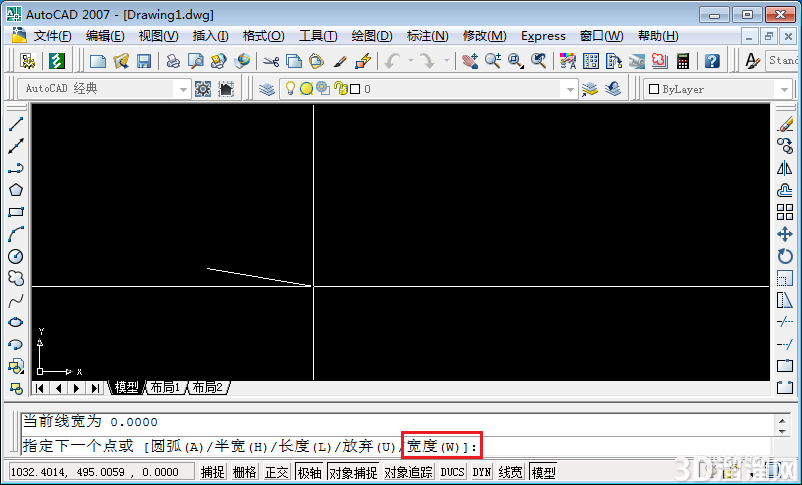Open the Help question mark icon
Image resolution: width=802 pixels, height=485 pixels.
(712, 61)
